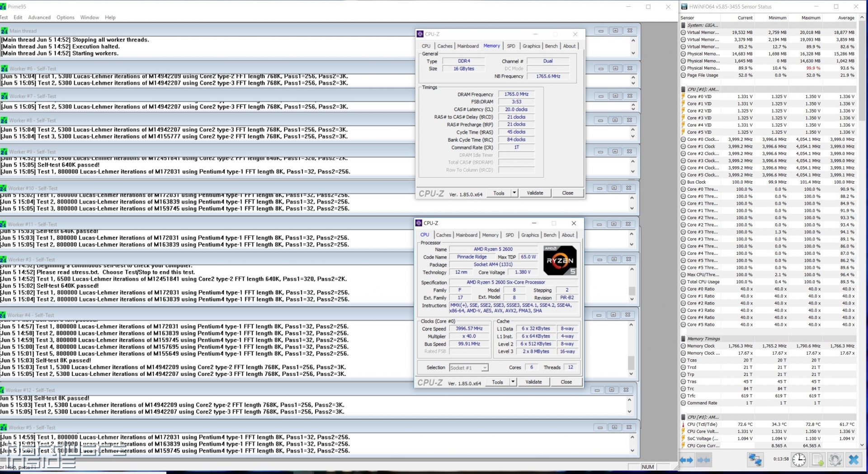Screen dimensions: 868x474
Task: Open the Selection Socket #1 combo box
Action: (469, 368)
